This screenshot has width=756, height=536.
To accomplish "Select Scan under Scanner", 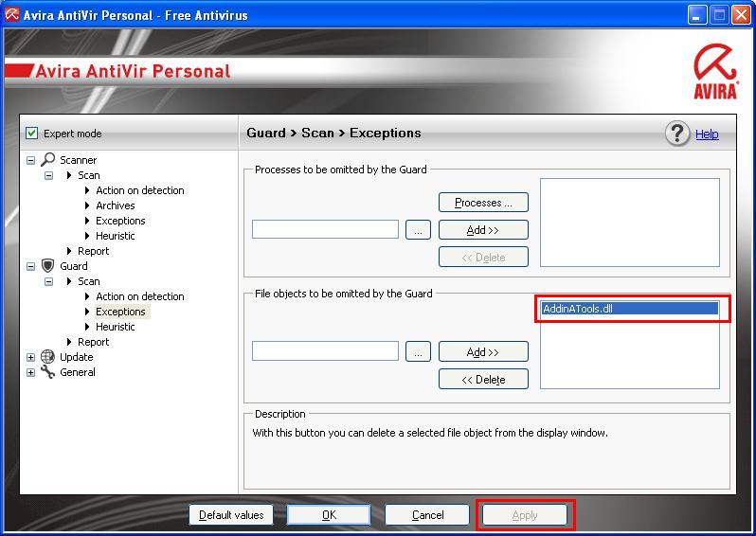I will (x=89, y=175).
